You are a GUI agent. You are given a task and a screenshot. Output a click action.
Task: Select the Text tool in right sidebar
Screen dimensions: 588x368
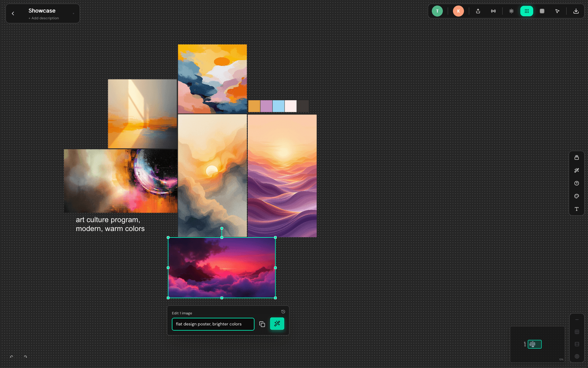click(x=577, y=209)
